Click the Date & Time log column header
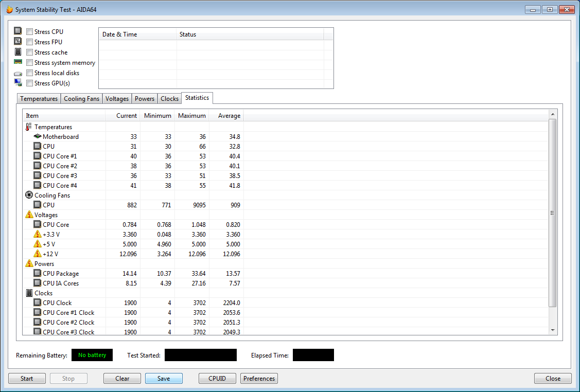The width and height of the screenshot is (580, 392). tap(137, 34)
